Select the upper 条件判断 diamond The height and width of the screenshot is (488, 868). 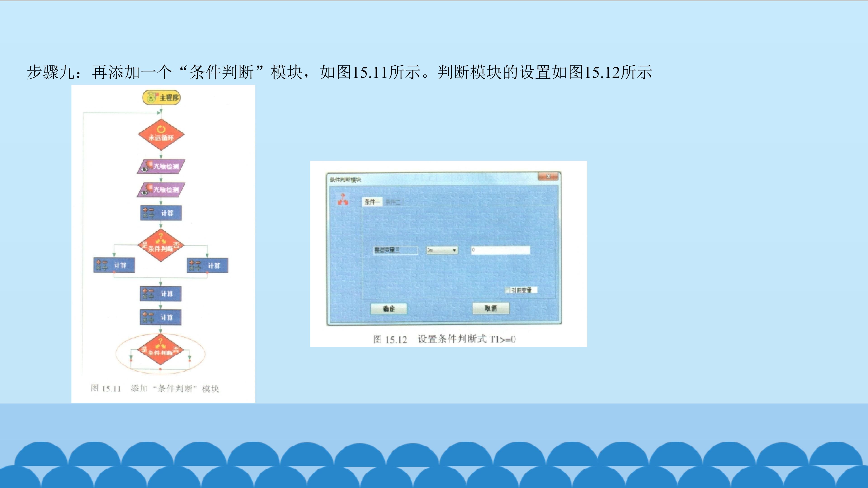(x=161, y=246)
